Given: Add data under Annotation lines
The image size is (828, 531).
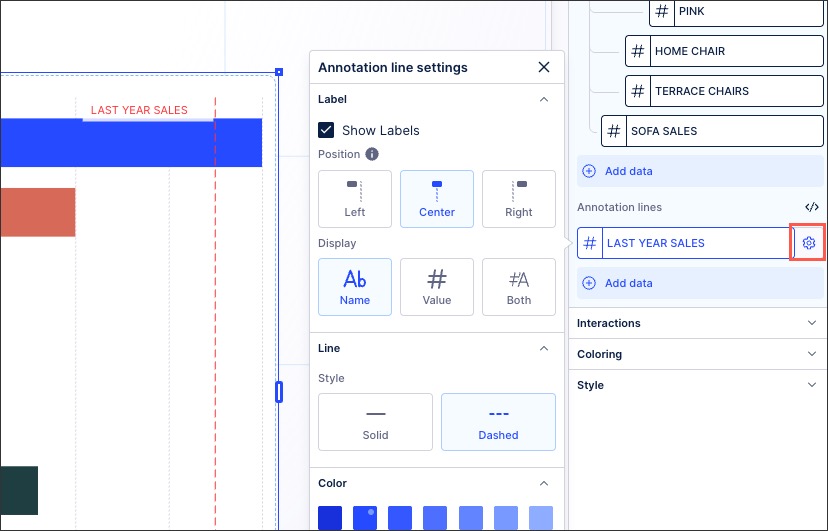Looking at the screenshot, I should click(700, 283).
